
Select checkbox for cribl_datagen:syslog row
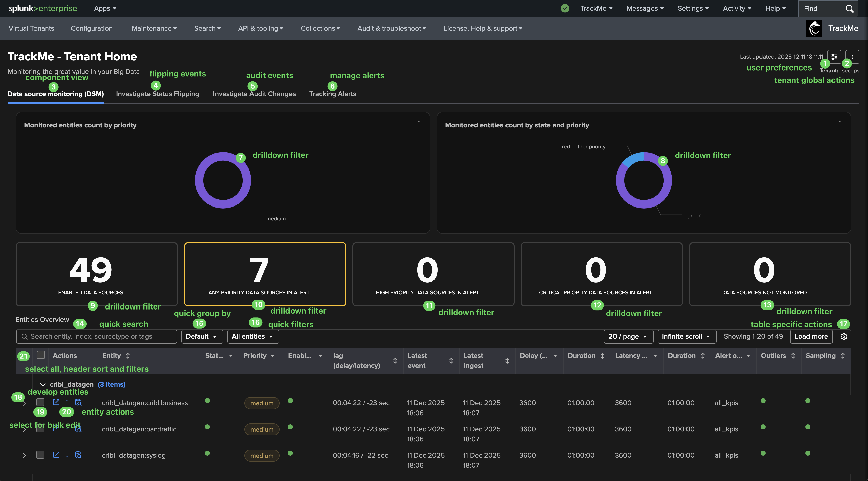41,455
